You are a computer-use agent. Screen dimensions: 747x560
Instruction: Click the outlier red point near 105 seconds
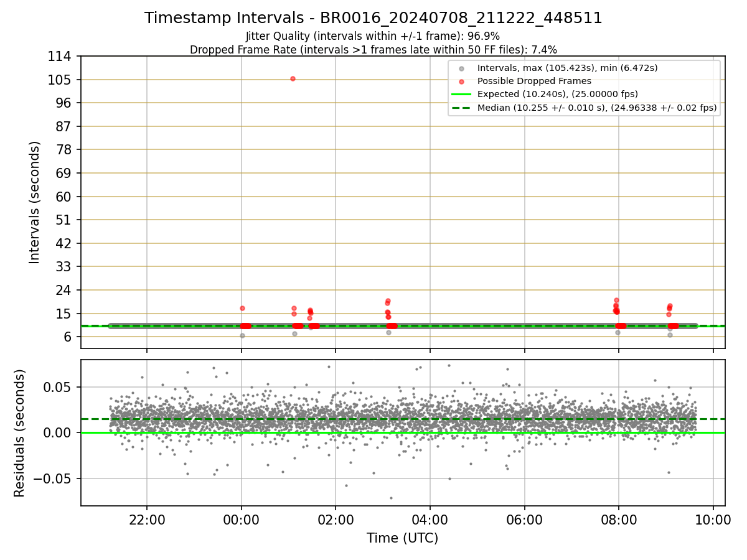point(293,78)
